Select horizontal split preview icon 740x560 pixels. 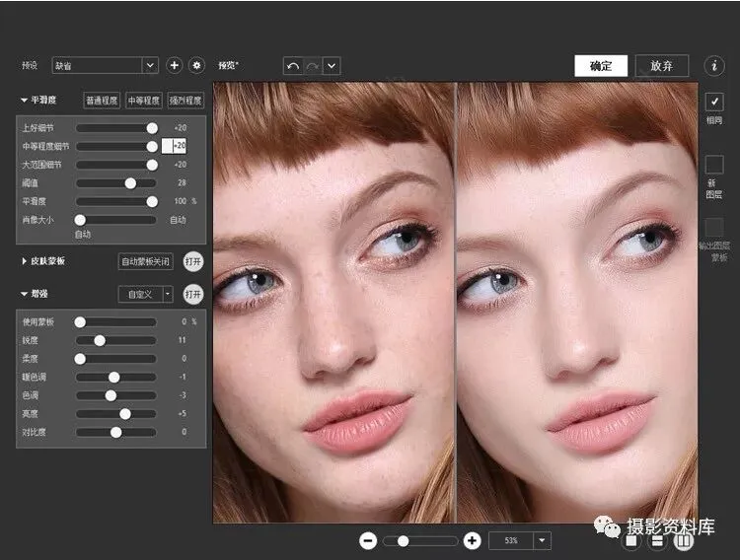tap(656, 540)
